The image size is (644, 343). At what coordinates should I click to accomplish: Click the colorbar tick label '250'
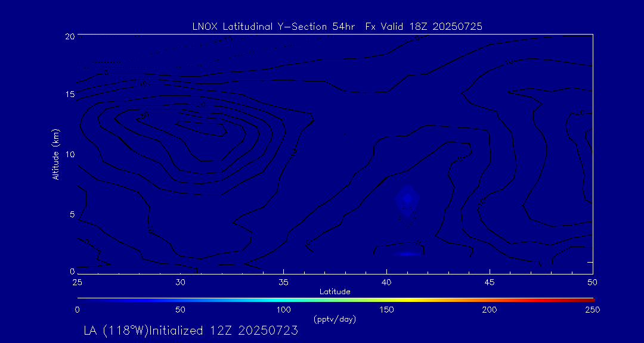click(x=592, y=310)
